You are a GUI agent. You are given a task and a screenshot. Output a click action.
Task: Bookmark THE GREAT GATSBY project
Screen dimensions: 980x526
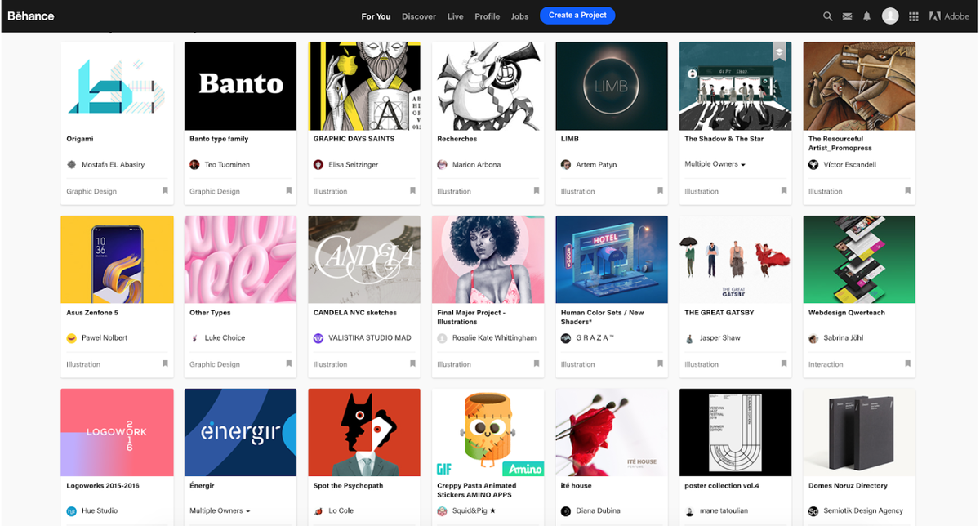coord(784,364)
